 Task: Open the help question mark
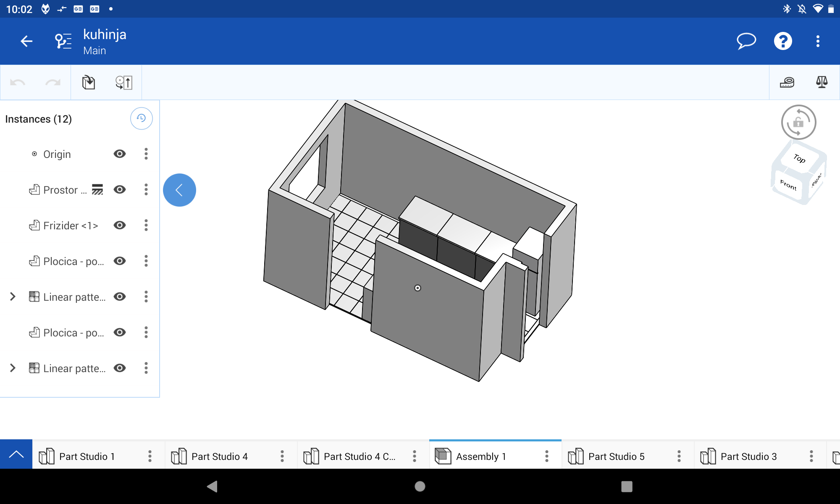[x=783, y=41]
